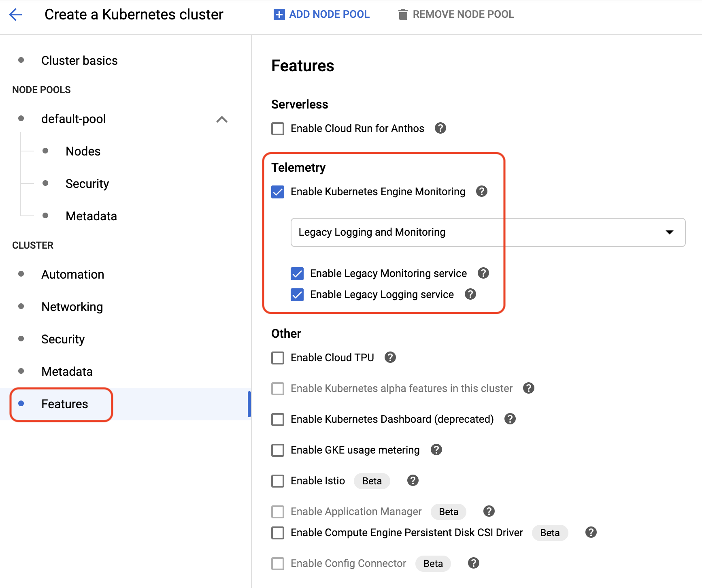Click Beta badge next to Config Connector
This screenshot has width=702, height=588.
[x=433, y=564]
